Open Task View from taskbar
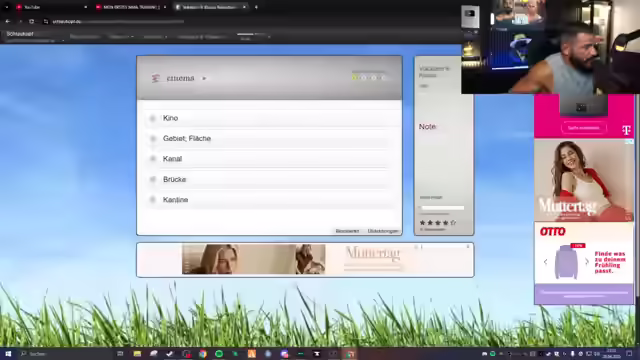 coord(120,354)
